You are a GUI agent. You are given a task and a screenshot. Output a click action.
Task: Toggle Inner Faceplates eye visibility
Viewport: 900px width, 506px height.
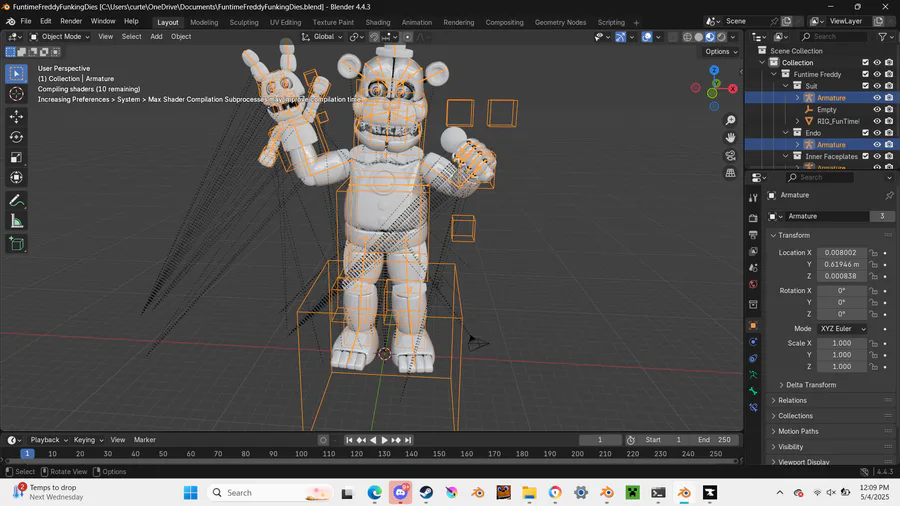point(877,156)
